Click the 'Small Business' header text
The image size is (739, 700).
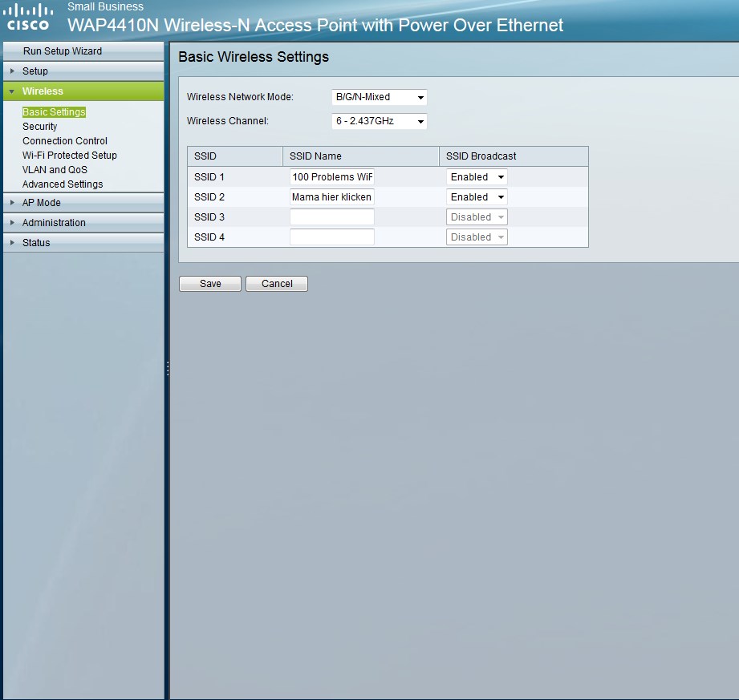(x=105, y=6)
